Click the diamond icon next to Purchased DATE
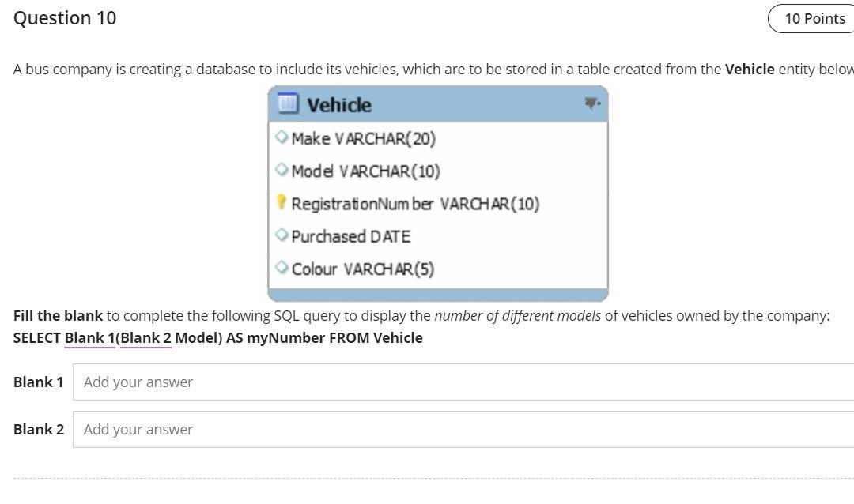This screenshot has height=504, width=854. (282, 234)
